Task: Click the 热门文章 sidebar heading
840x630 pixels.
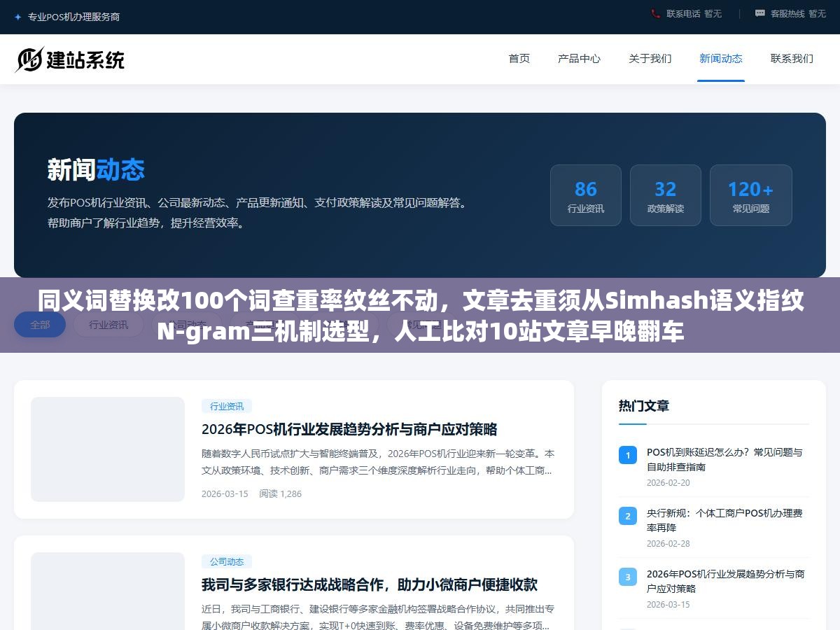Action: pos(644,406)
